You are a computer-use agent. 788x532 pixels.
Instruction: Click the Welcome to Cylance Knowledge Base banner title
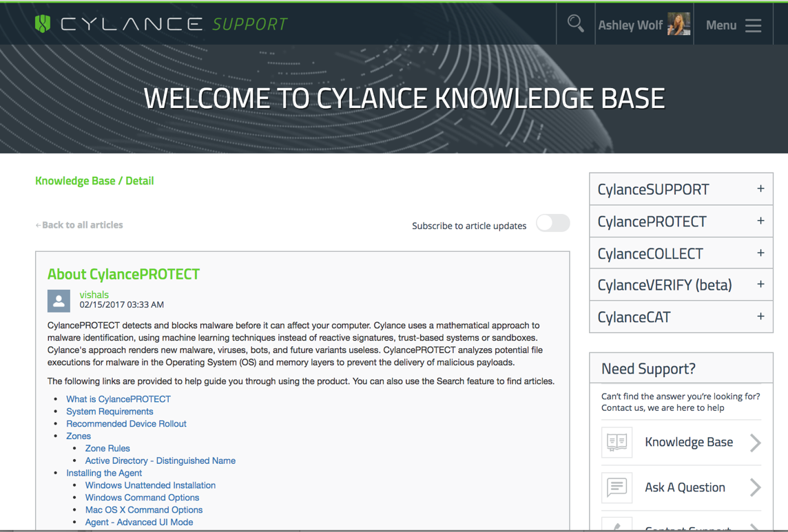(404, 98)
